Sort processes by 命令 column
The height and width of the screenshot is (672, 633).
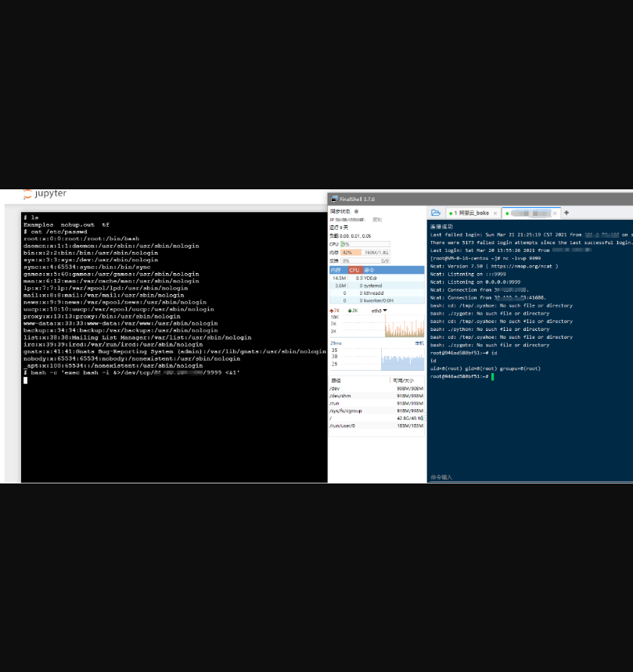point(370,270)
